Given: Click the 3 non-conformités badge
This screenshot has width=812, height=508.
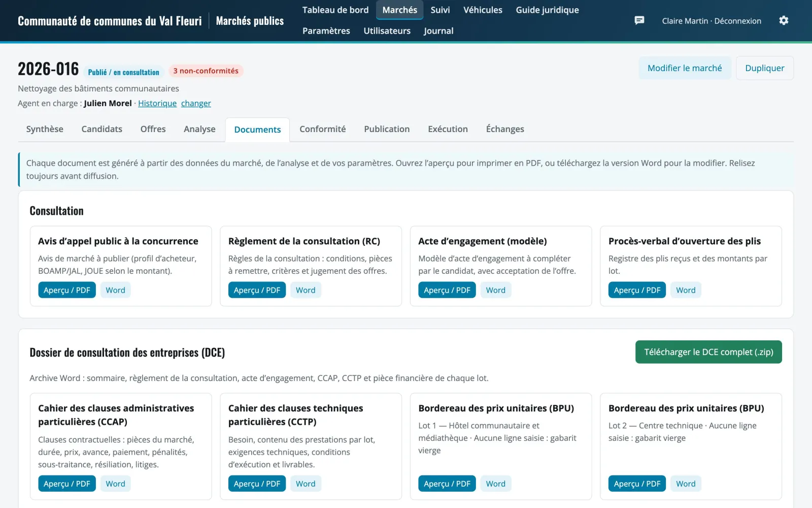Looking at the screenshot, I should point(206,71).
